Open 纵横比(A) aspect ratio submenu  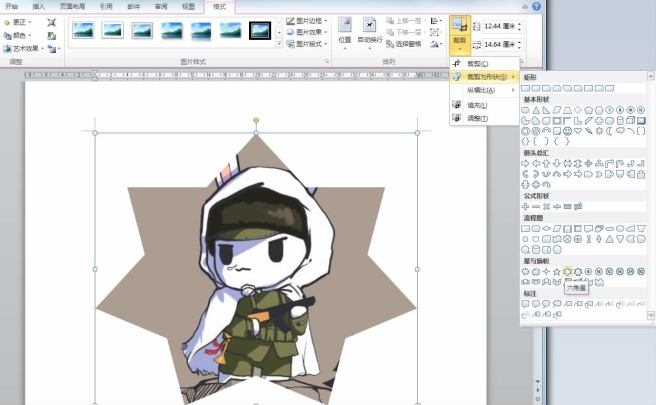pyautogui.click(x=484, y=90)
